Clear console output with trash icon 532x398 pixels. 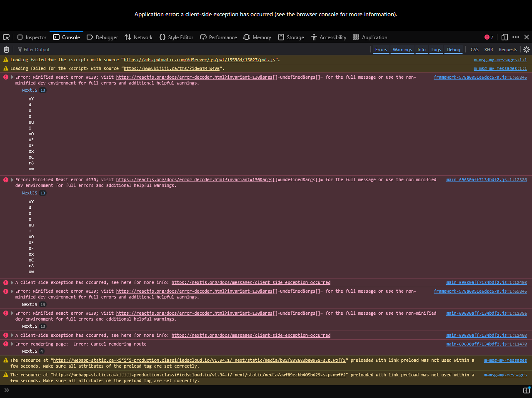6,49
